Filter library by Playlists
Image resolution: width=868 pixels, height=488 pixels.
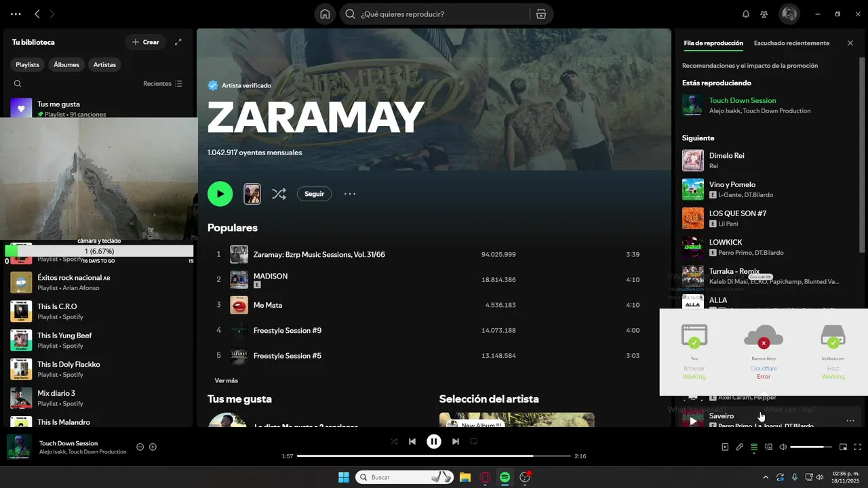[28, 65]
